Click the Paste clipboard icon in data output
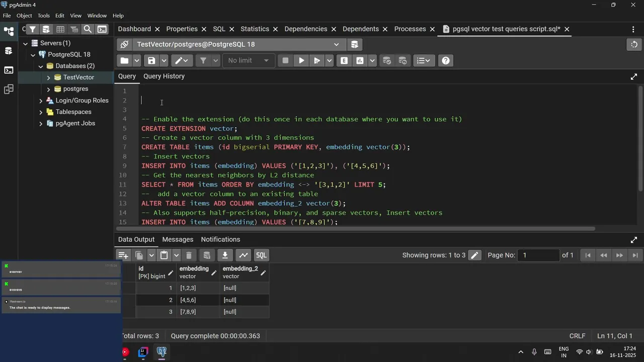Screen dimensions: 644x362 pos(164,255)
